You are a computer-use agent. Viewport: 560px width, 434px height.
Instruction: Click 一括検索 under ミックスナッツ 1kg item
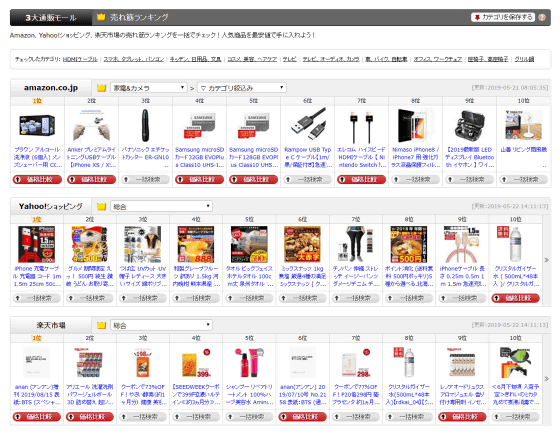tap(303, 298)
